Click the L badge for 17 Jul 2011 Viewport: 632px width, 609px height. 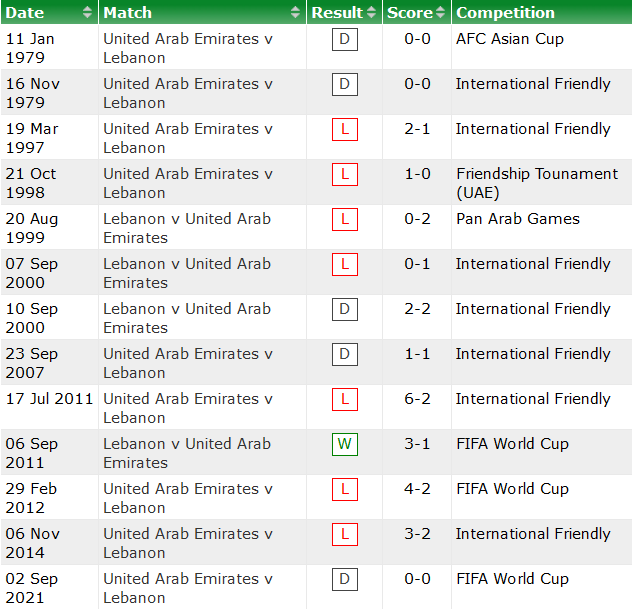[x=345, y=399]
